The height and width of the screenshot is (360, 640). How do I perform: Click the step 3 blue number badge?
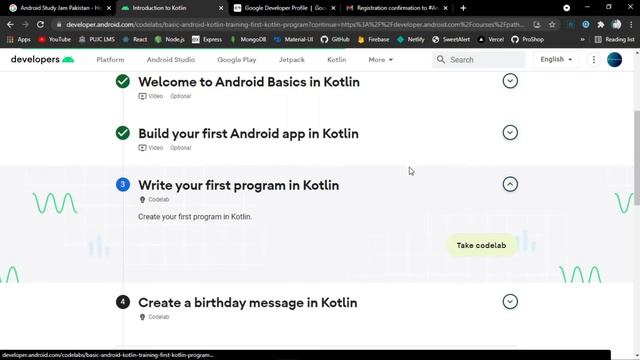click(x=123, y=184)
